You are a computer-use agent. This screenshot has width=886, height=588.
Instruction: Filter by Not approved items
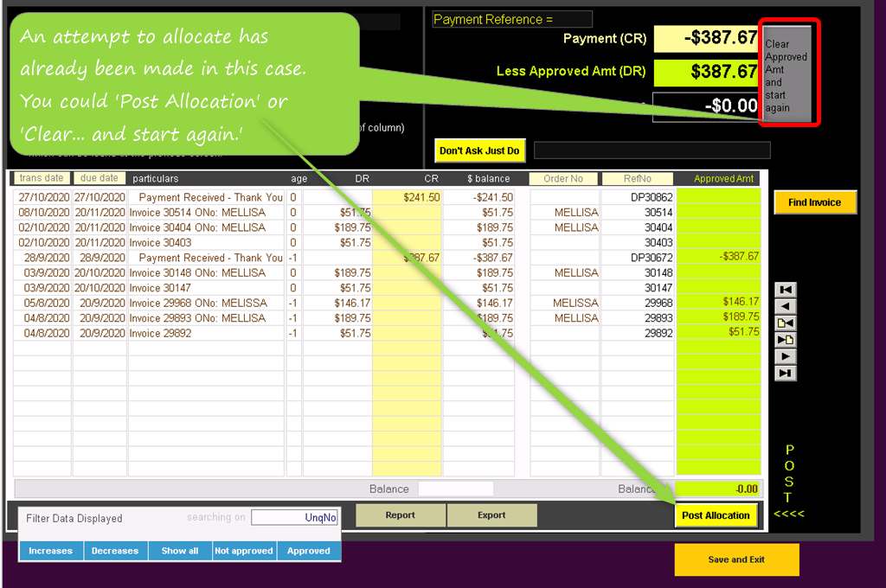point(244,551)
